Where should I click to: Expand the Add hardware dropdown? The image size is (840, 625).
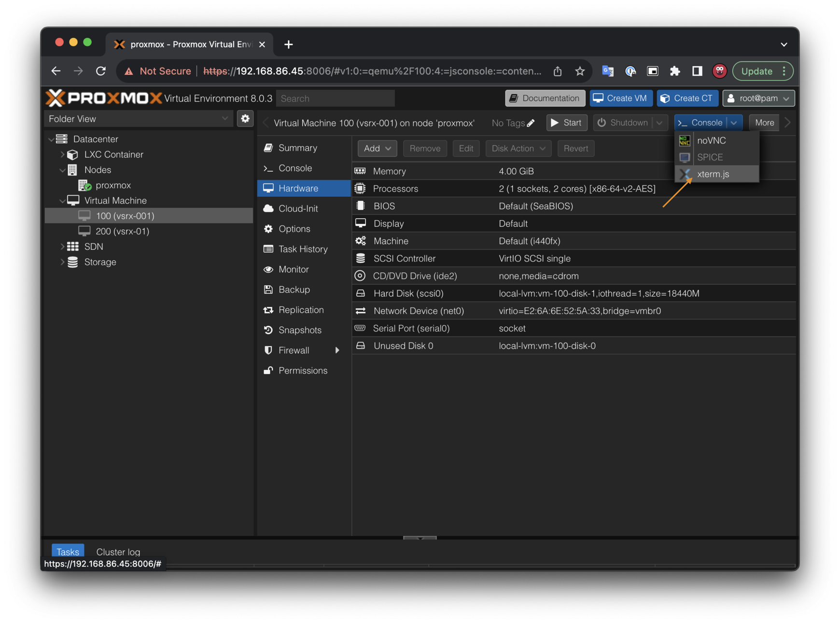(x=377, y=149)
